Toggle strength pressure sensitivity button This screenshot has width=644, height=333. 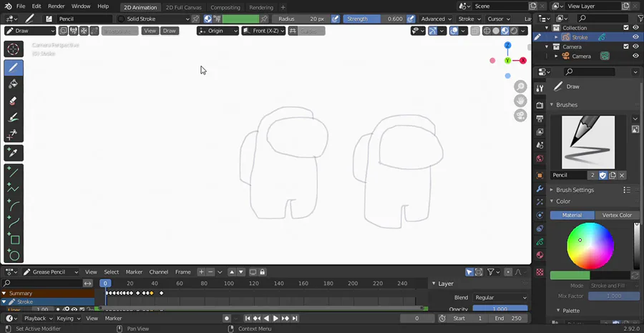(x=411, y=19)
